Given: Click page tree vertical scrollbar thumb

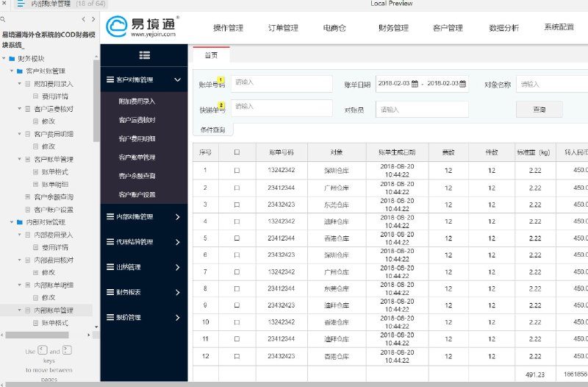Looking at the screenshot, I should point(96,101).
